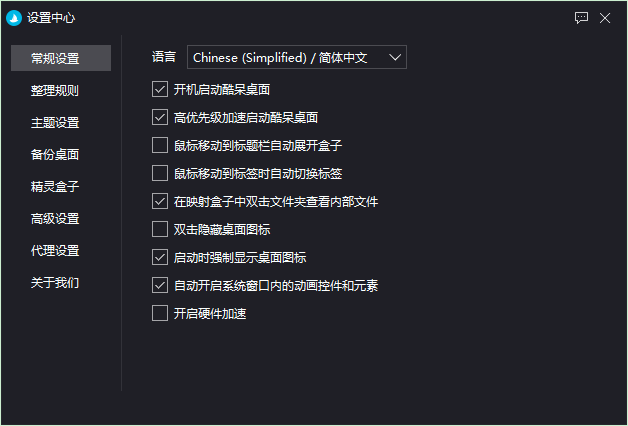The width and height of the screenshot is (628, 426).
Task: Switch to the 整理规则 tab
Action: coord(55,90)
